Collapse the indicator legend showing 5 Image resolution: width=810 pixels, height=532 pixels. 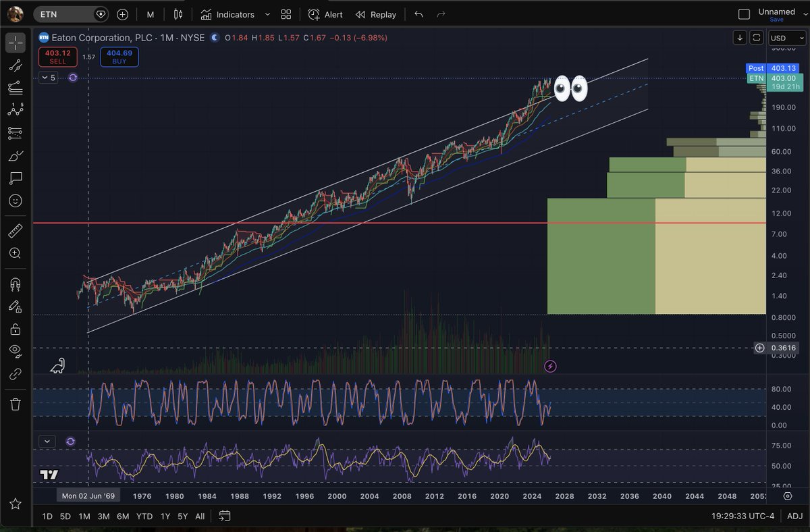[x=48, y=78]
